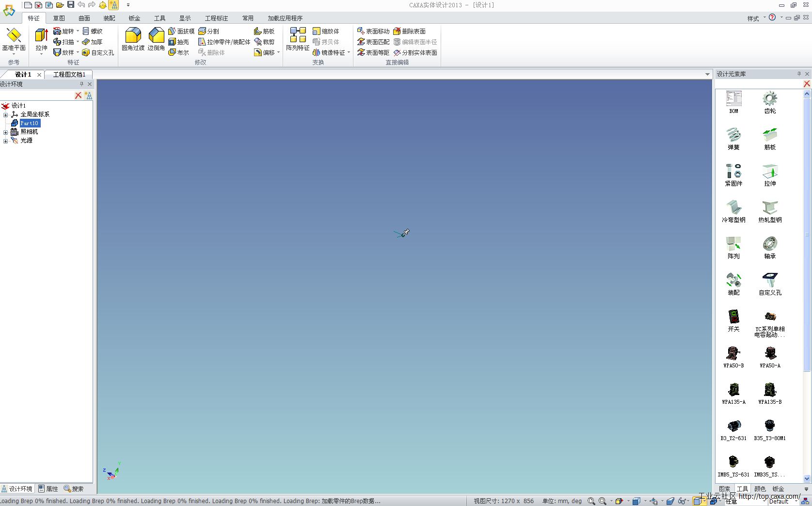Select the 边倒角 chamfer tool
The image size is (812, 506).
pyautogui.click(x=156, y=39)
